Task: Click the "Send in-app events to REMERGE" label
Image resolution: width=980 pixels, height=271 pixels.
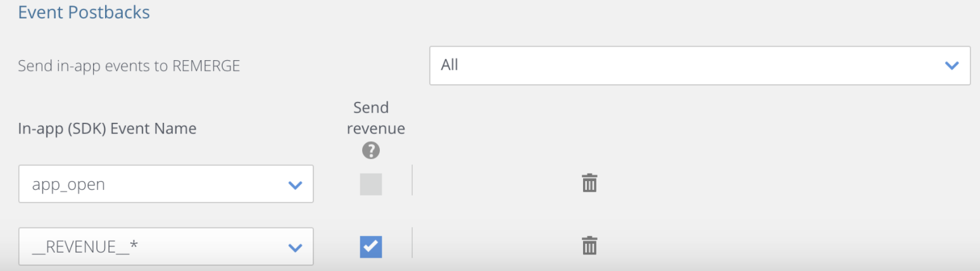Action: [x=129, y=65]
